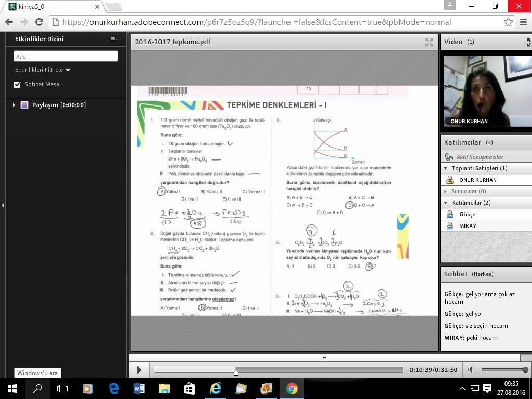This screenshot has width=532, height=399.
Task: Open the Windows Store taskbar icon
Action: coord(190,389)
